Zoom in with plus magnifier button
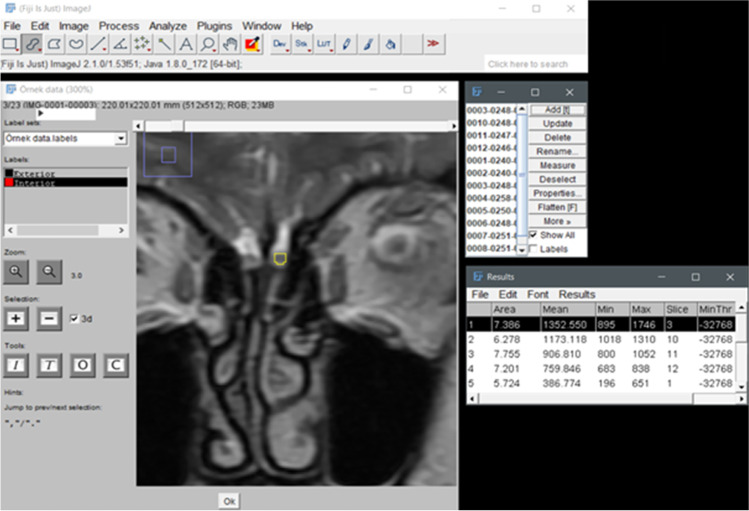The height and width of the screenshot is (511, 749). 16,272
